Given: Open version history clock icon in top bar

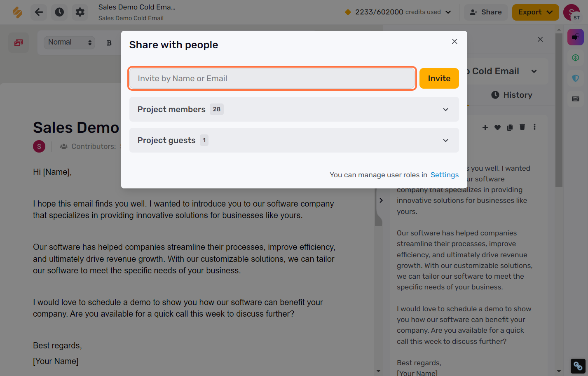Looking at the screenshot, I should [59, 12].
